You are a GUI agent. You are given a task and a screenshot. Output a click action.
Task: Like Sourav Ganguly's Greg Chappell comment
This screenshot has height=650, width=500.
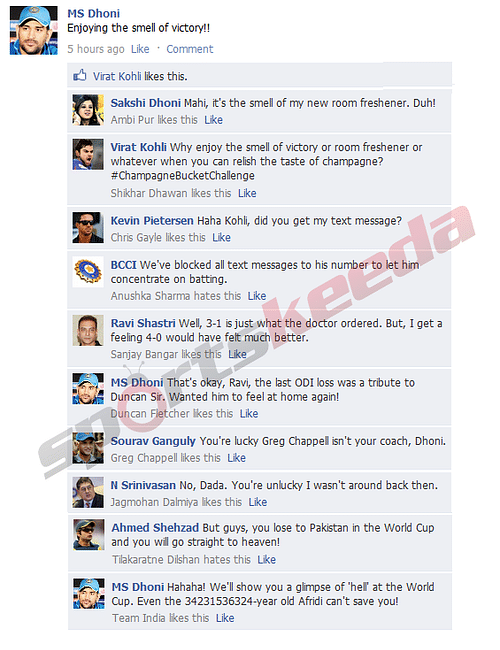(x=236, y=458)
